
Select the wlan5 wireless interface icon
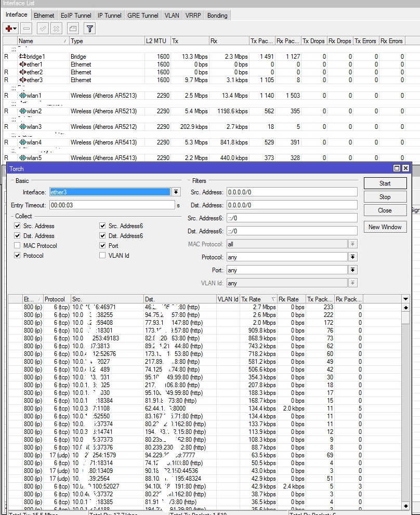click(22, 157)
